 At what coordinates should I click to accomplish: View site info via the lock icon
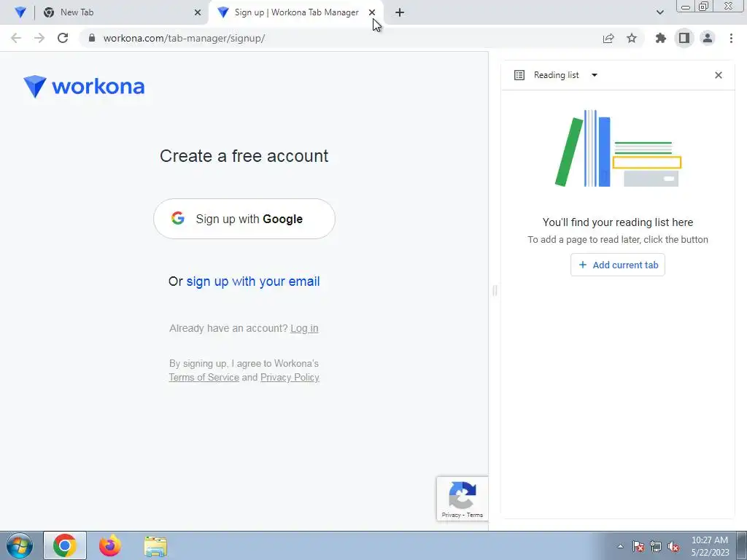tap(92, 38)
